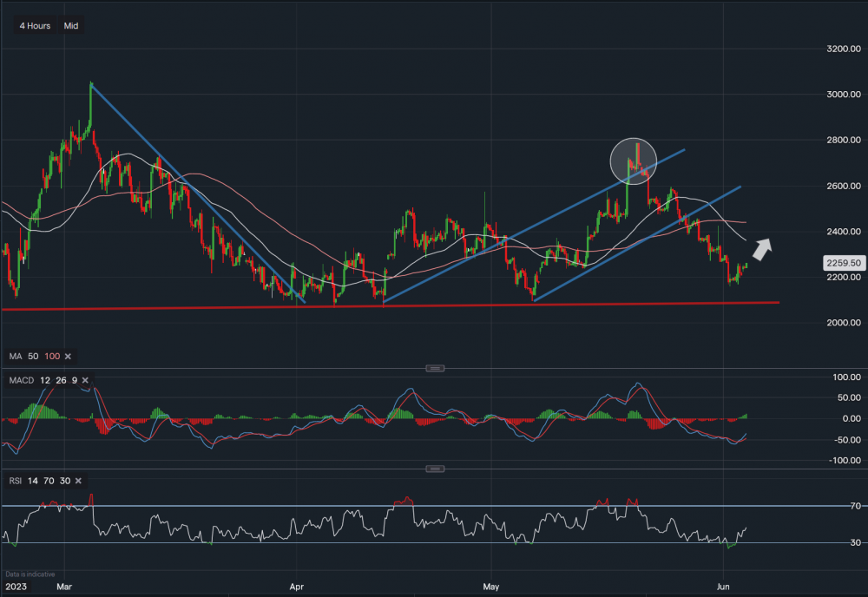Grab the resize handle above the MACD panel
Image resolution: width=868 pixels, height=597 pixels.
point(434,369)
